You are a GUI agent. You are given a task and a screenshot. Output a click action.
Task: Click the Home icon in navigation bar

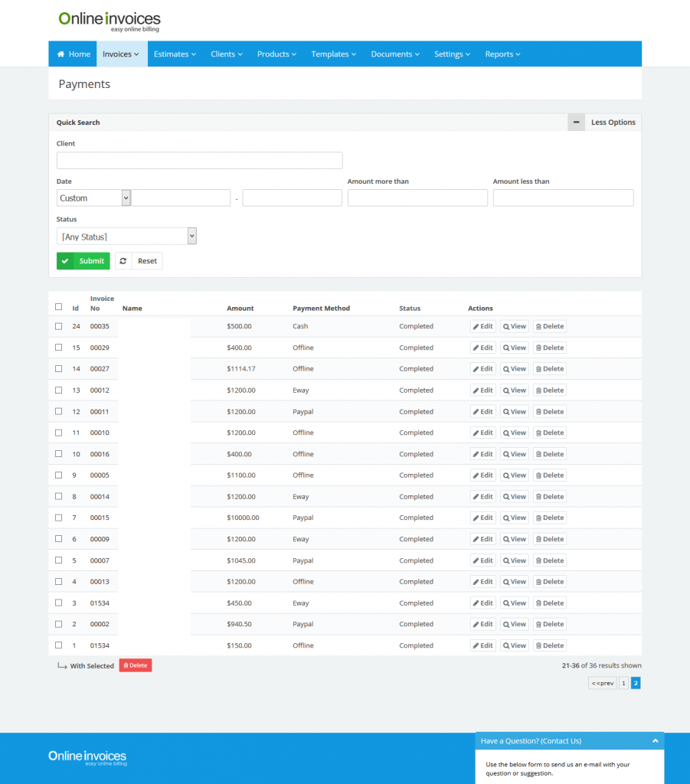(60, 54)
